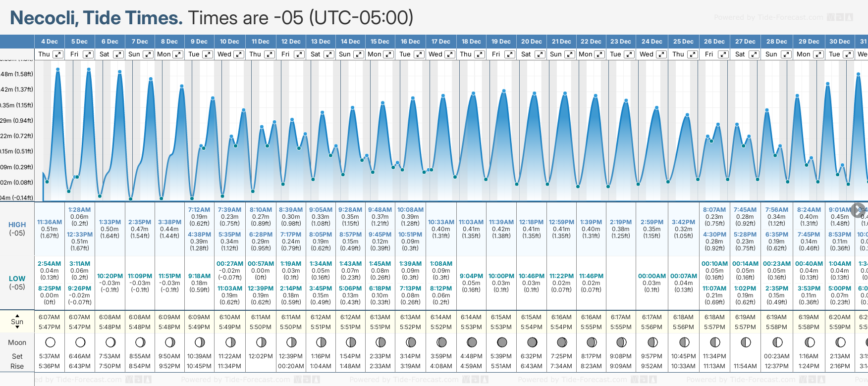Select the 10 Dec date header
The image size is (868, 386).
click(229, 42)
